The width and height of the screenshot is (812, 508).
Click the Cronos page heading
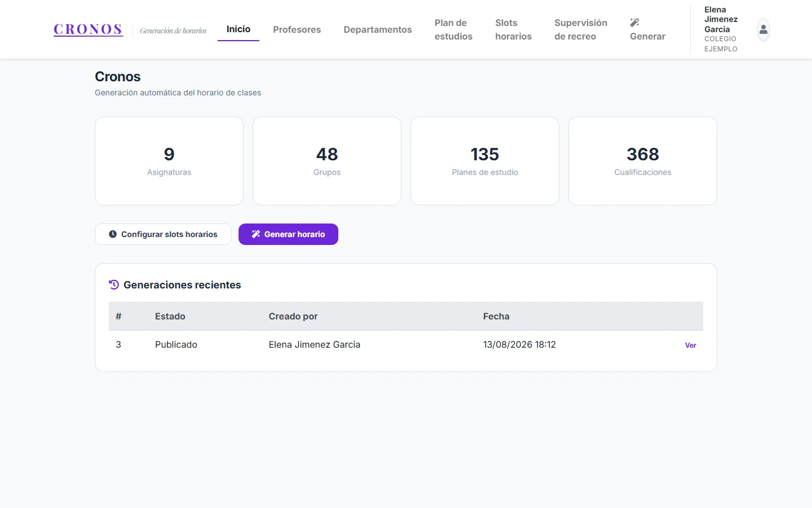tap(118, 77)
